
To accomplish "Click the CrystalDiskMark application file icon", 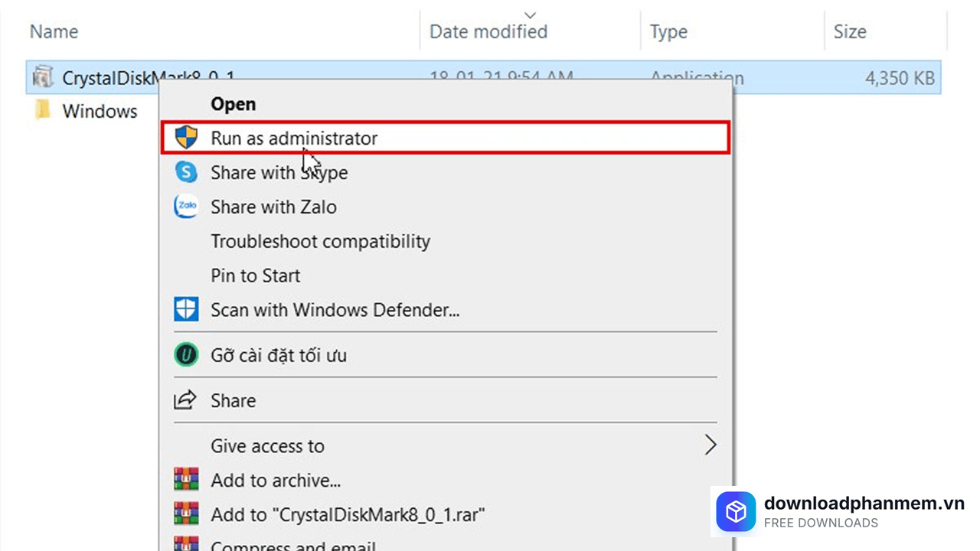I will click(x=44, y=77).
